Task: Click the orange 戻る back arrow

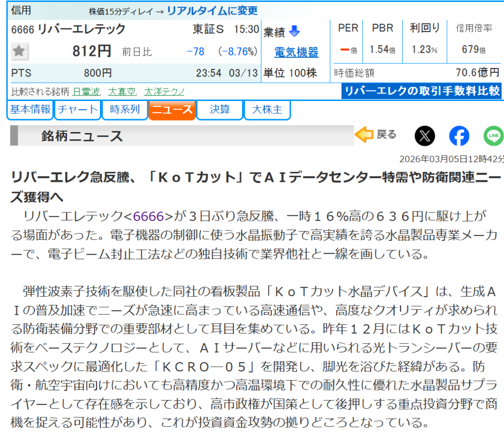Action: click(376, 135)
